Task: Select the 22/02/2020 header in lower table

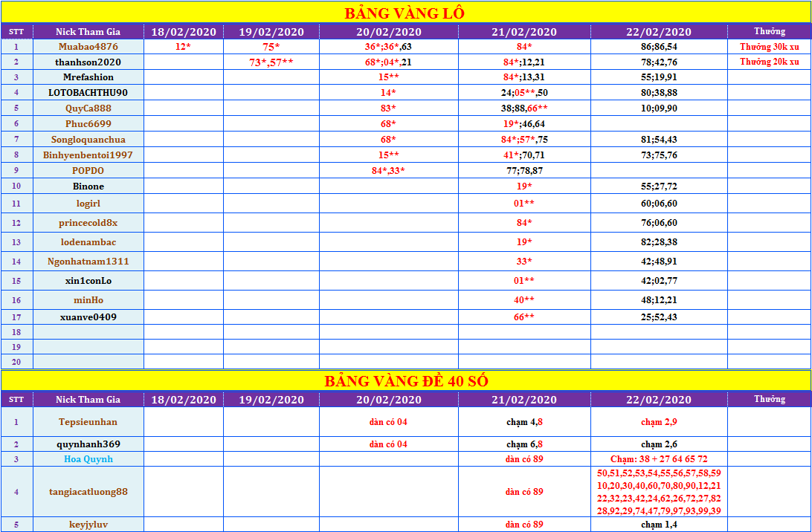Action: pyautogui.click(x=659, y=400)
